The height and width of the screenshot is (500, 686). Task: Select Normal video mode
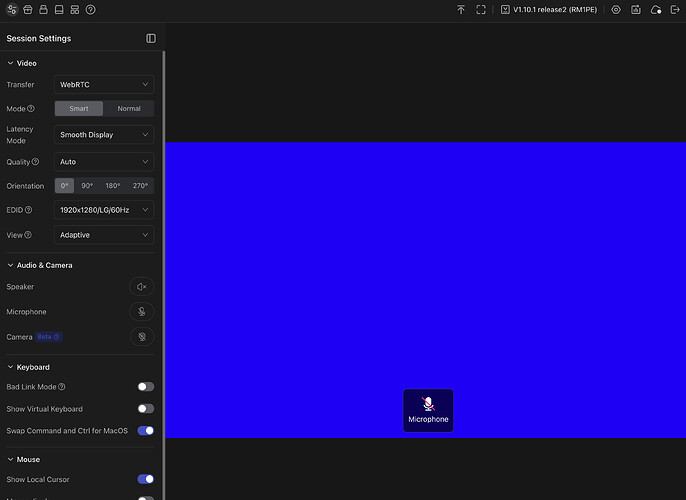tap(129, 108)
